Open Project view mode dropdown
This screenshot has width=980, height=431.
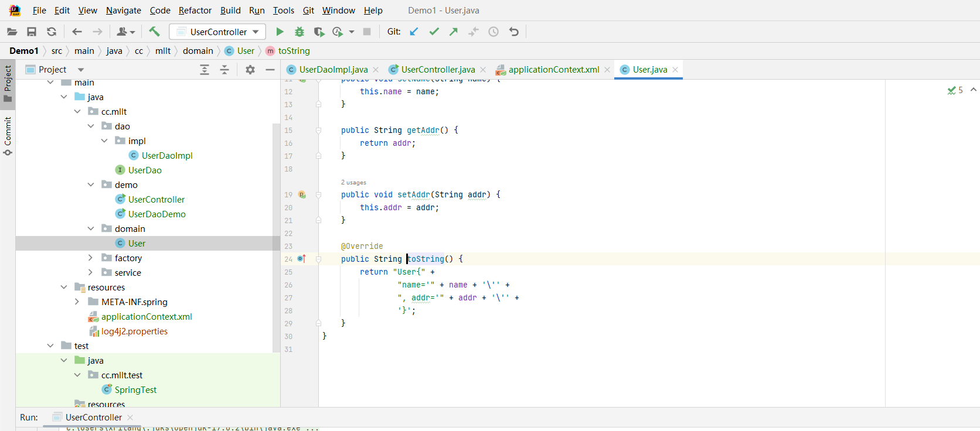pos(81,70)
